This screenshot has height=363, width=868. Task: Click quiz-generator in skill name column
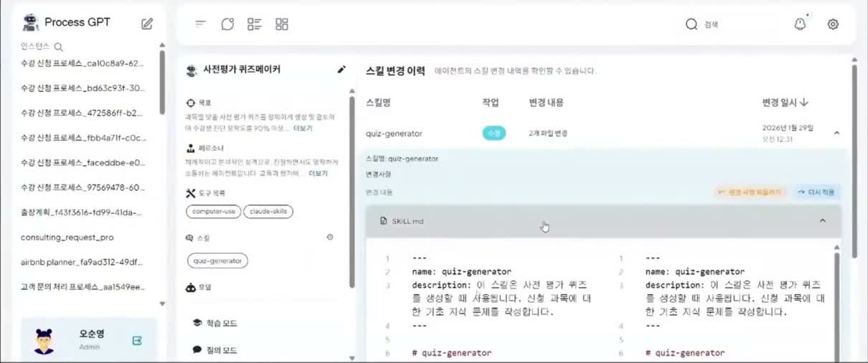(x=394, y=133)
